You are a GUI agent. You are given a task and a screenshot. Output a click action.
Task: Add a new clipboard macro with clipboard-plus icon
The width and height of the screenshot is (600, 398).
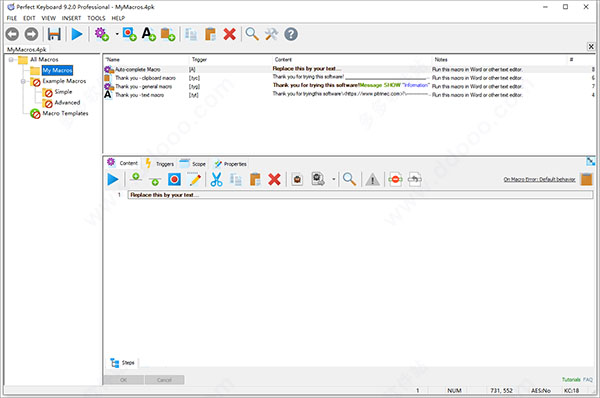point(168,34)
